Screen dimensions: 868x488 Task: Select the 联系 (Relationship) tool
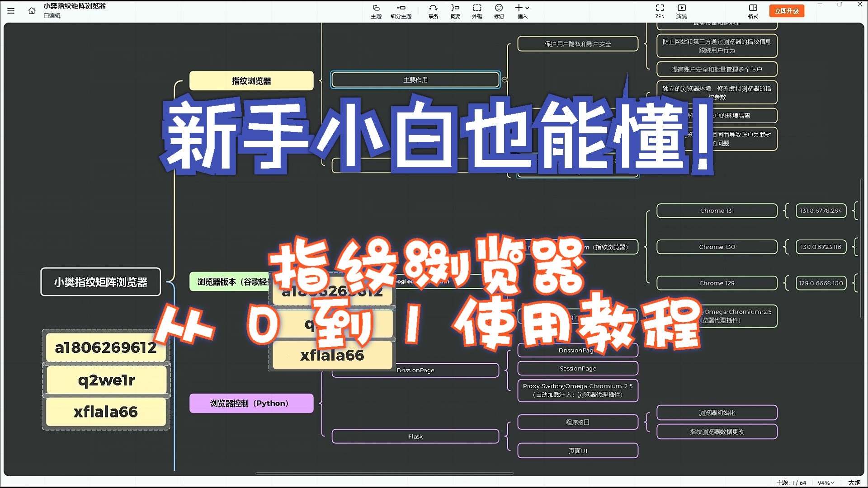(x=433, y=11)
